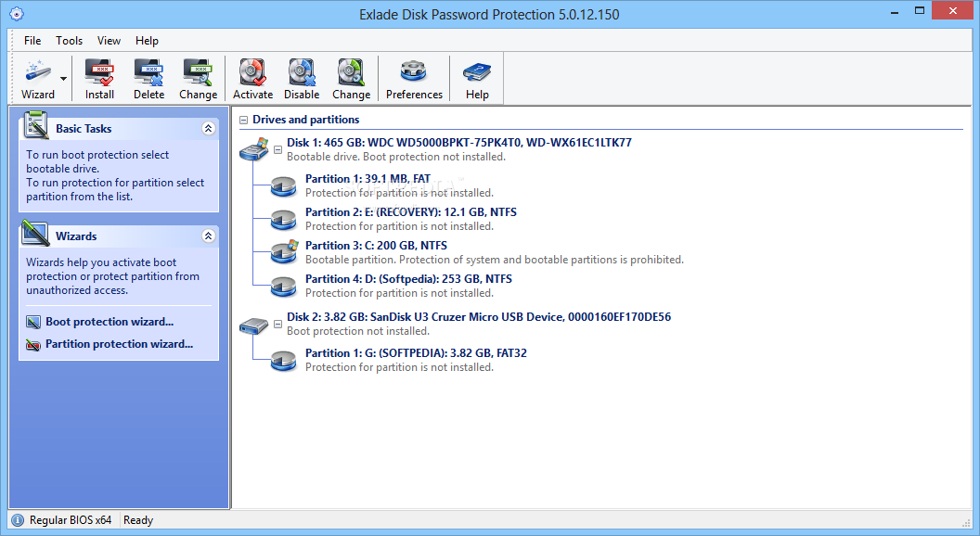Click the Wizards panel title
This screenshot has width=980, height=536.
pos(76,236)
